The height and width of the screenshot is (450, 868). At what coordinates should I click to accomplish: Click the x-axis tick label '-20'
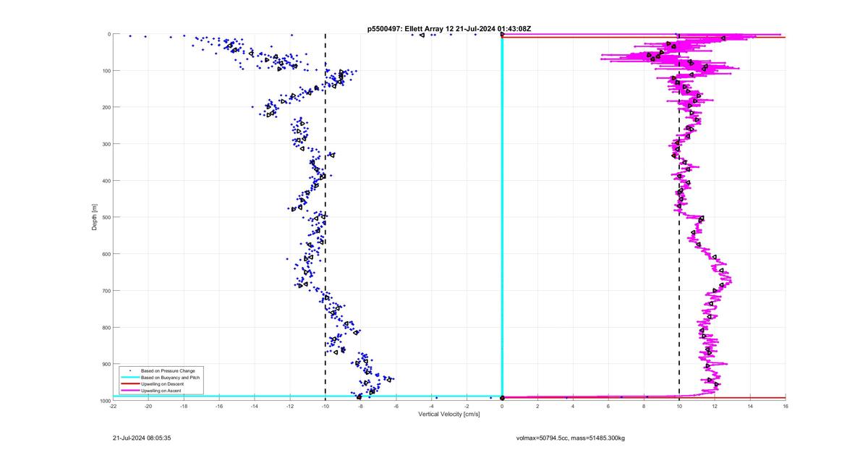(x=148, y=406)
